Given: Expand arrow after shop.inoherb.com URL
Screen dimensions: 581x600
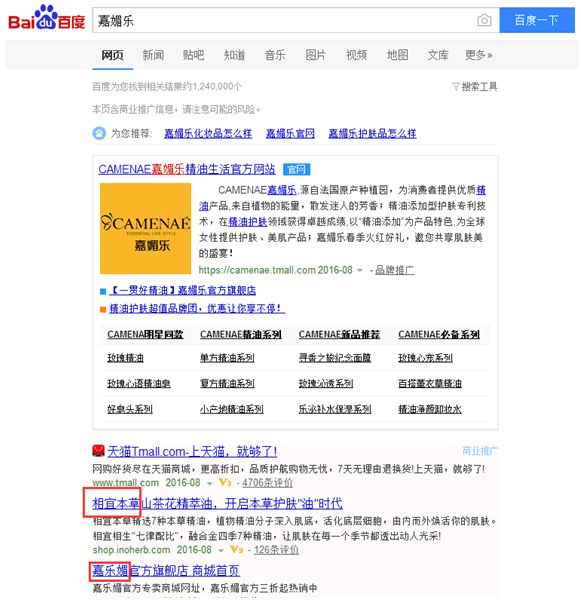Looking at the screenshot, I should [x=220, y=550].
